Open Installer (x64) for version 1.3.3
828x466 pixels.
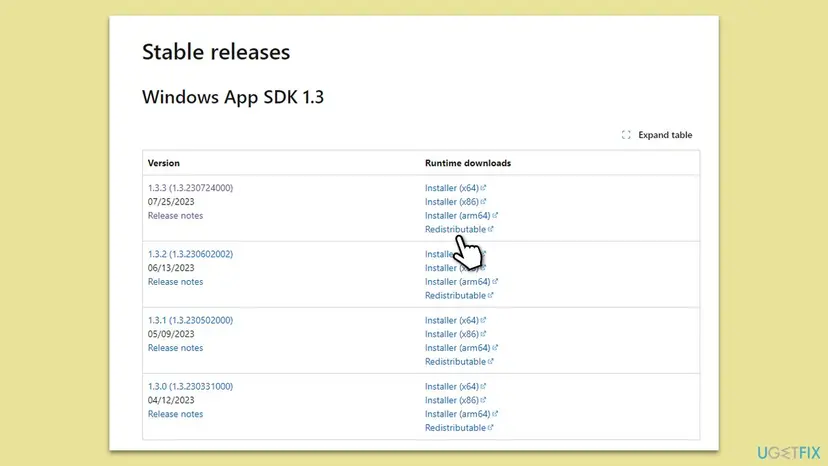point(451,188)
